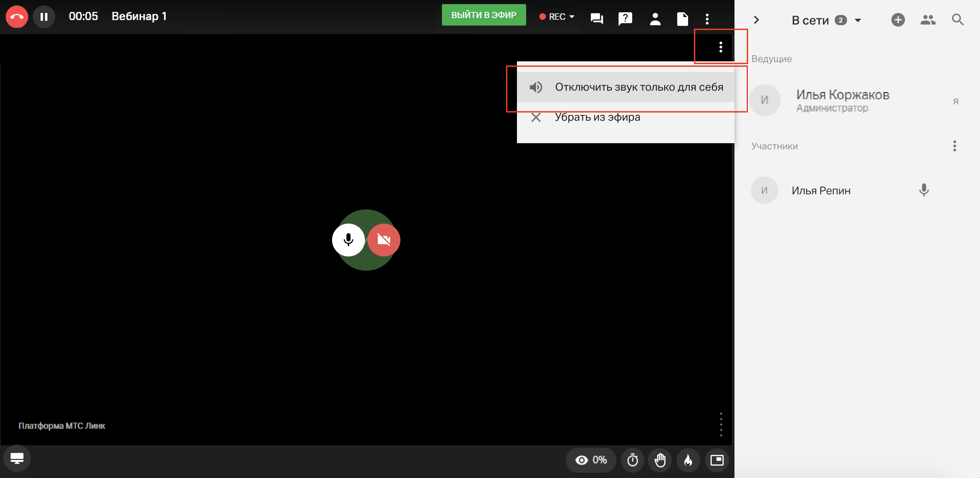
Task: Toggle picture-in-picture layout icon
Action: [717, 460]
